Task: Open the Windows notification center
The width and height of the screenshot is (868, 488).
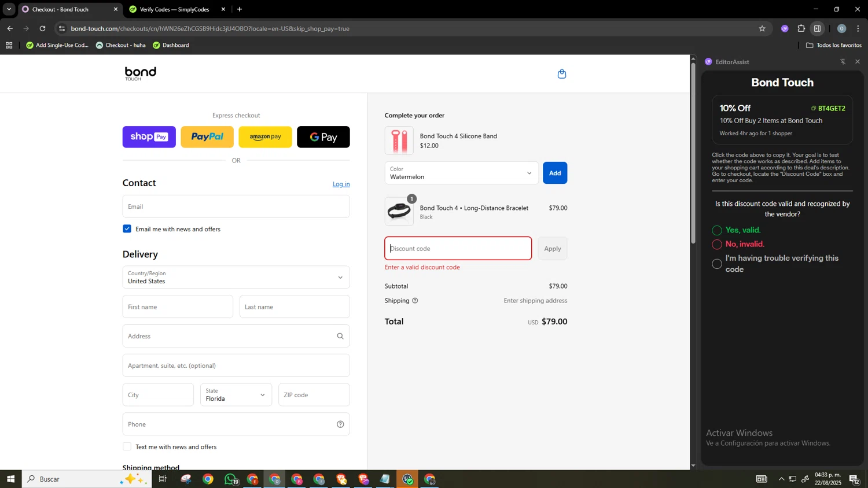Action: point(854,479)
